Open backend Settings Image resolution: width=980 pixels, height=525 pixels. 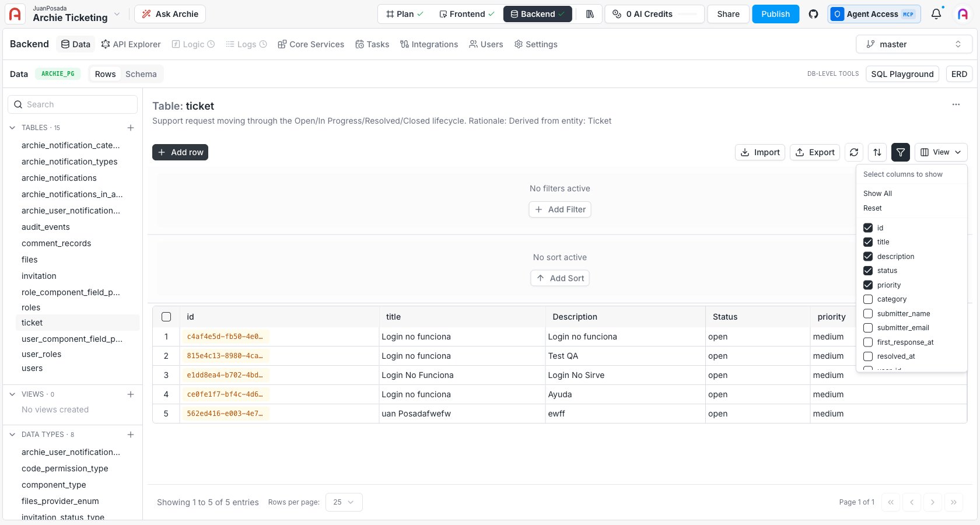pos(535,44)
